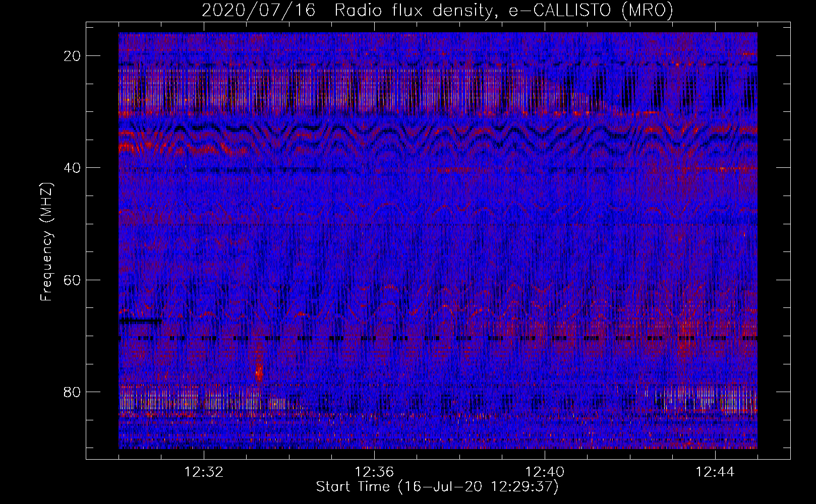Screen dimensions: 816x504
Task: Click the 12:40 time tick label
Action: point(545,472)
